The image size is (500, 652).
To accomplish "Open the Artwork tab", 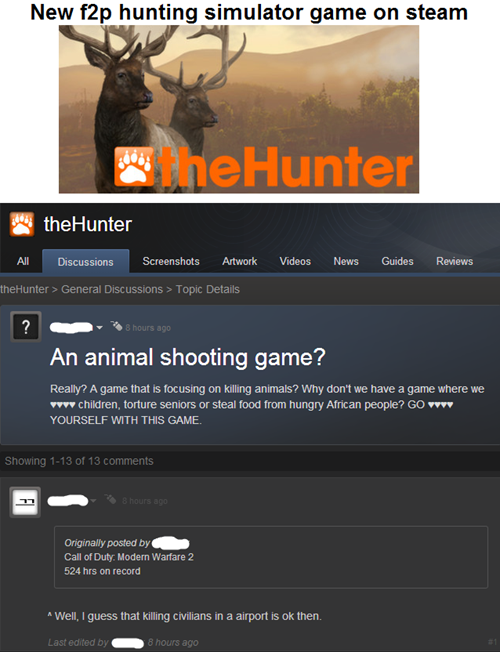I will tap(240, 261).
